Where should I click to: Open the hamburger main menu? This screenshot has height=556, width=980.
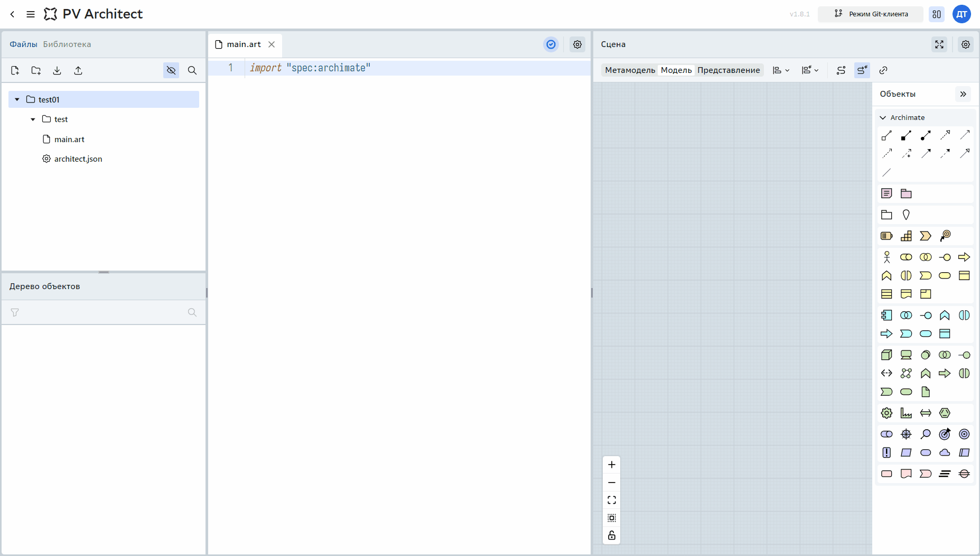point(31,14)
